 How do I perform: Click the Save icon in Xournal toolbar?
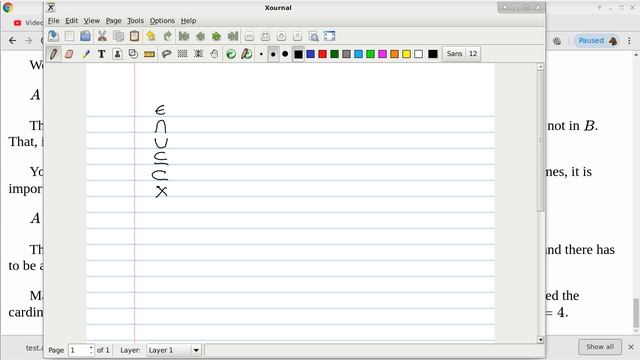click(53, 36)
